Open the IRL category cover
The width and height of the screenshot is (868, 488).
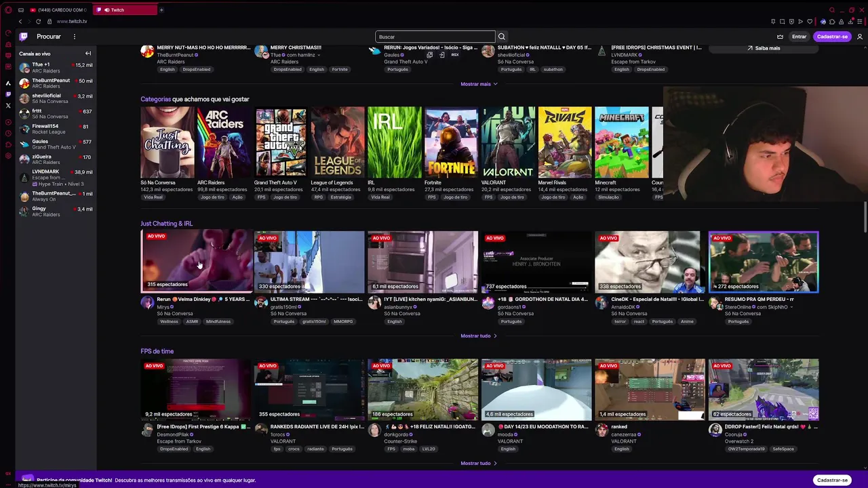394,142
